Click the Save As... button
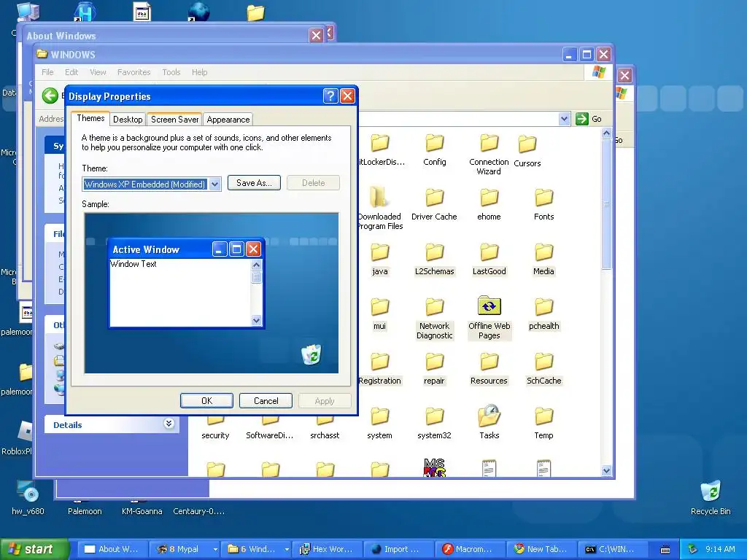747x560 pixels. click(x=254, y=183)
